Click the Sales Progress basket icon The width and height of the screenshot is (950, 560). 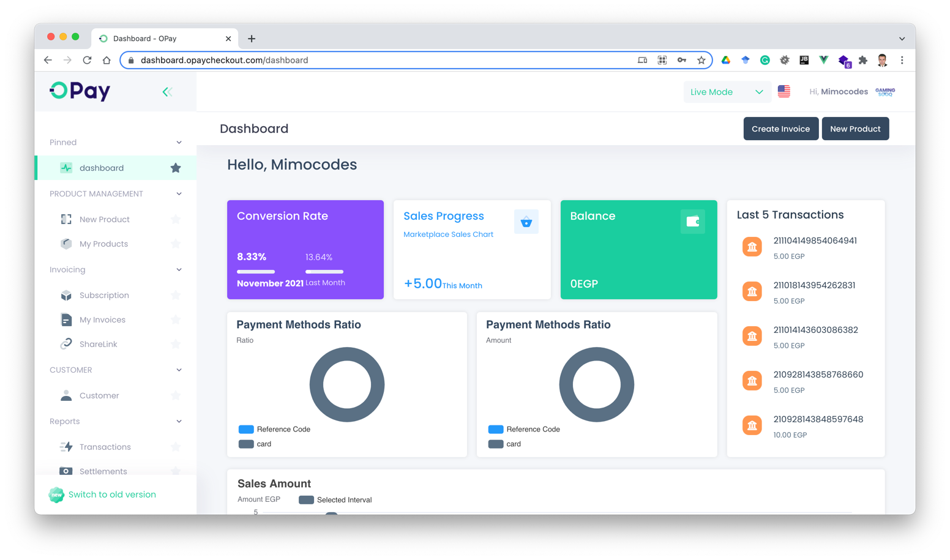(526, 222)
